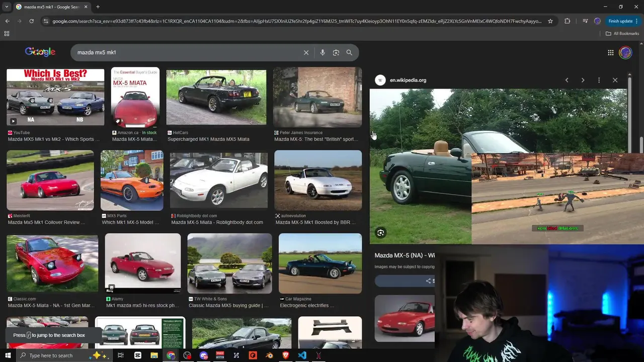
Task: Reload the page
Action: pyautogui.click(x=31, y=21)
